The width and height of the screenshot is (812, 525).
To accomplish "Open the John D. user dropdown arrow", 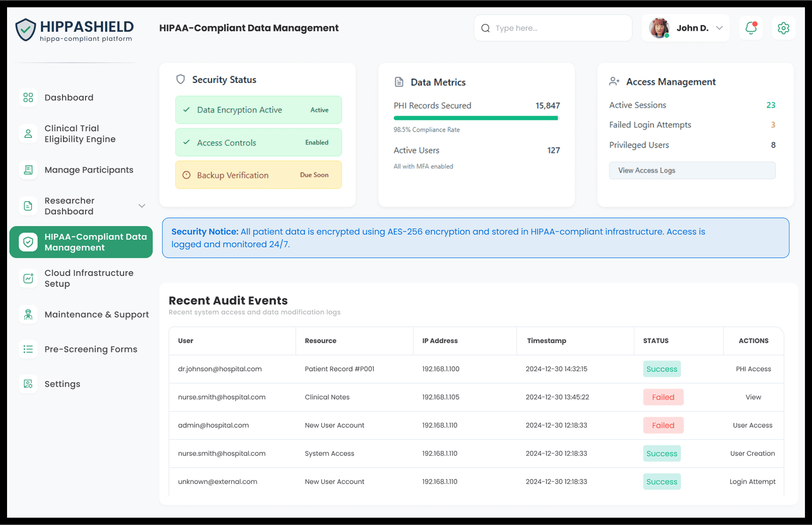I will [719, 28].
